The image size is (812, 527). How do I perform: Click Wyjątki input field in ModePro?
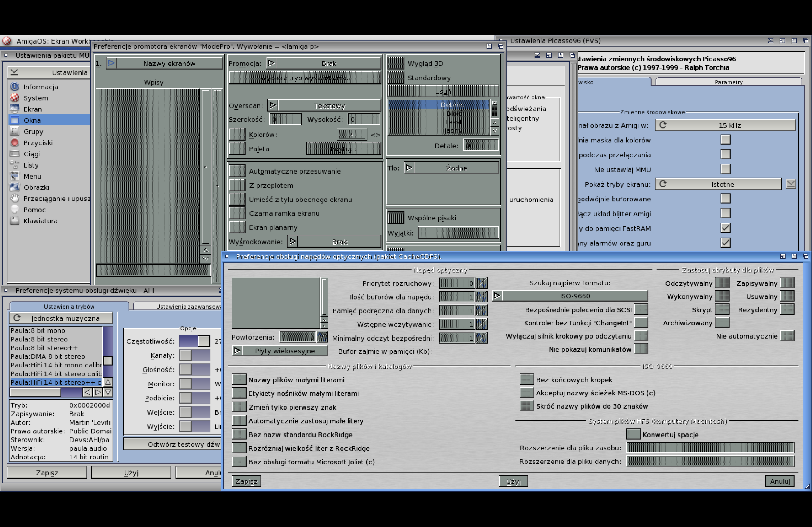tap(459, 233)
